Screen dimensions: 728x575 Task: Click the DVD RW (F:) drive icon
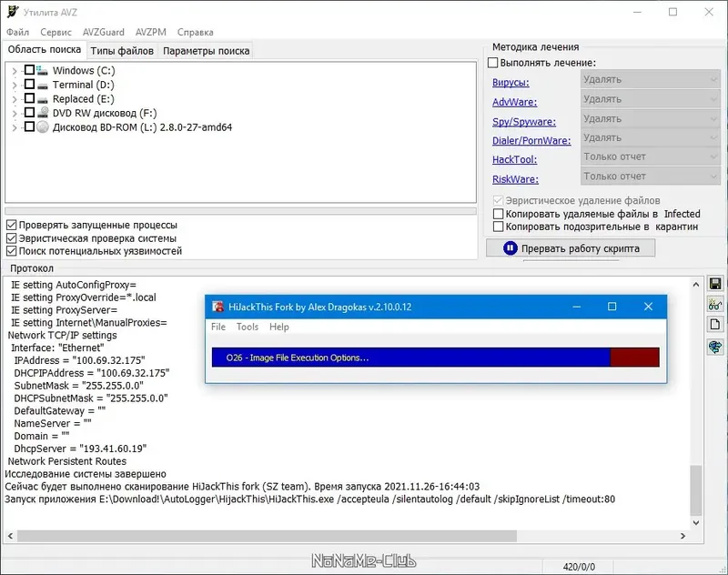[x=43, y=112]
